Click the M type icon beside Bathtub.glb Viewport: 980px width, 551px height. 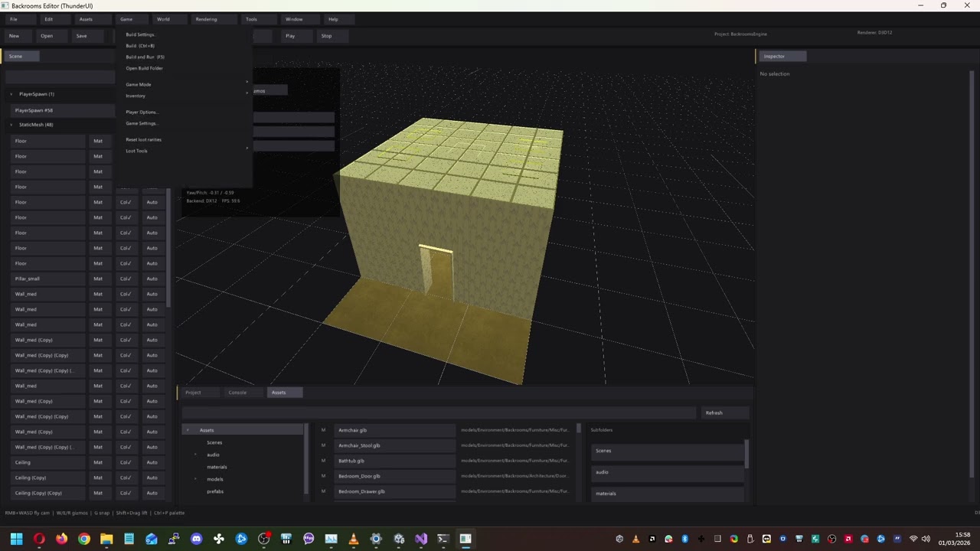coord(323,461)
